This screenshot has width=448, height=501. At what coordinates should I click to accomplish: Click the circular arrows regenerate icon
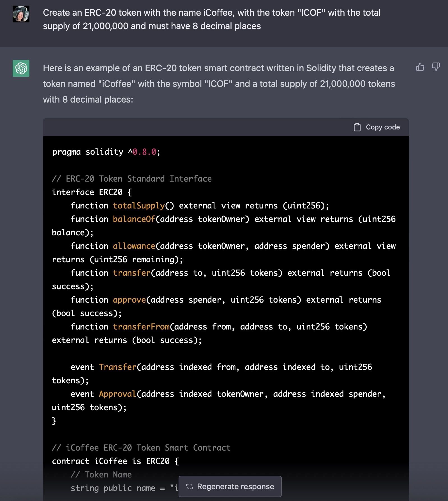[x=190, y=486]
